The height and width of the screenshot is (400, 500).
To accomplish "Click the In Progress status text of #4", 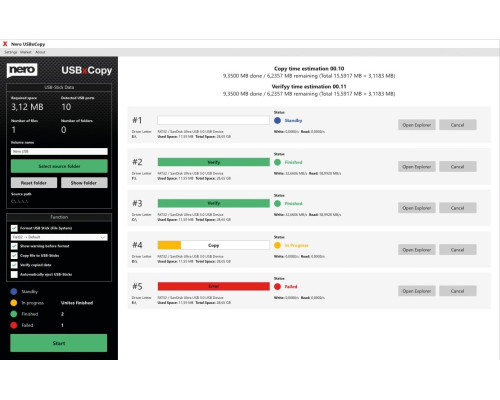I will coord(296,245).
